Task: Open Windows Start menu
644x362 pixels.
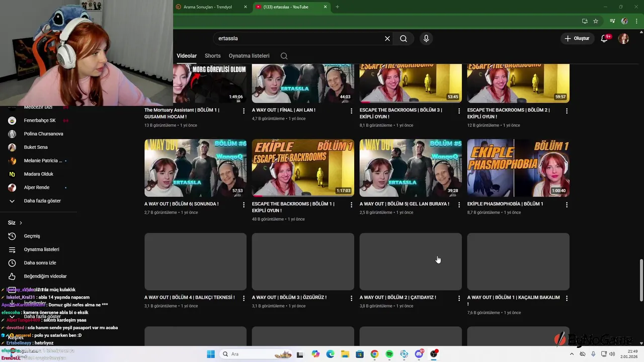Action: [211, 354]
